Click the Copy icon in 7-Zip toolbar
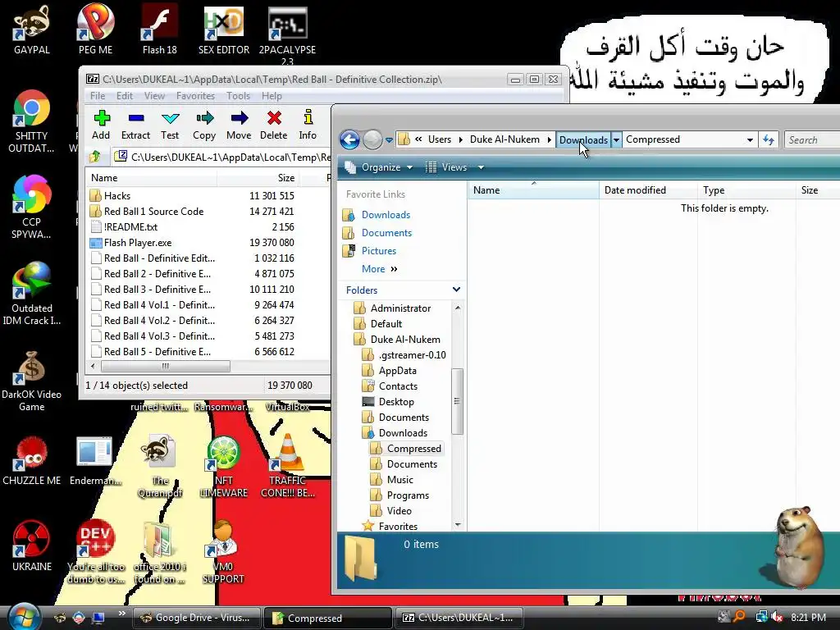The image size is (840, 630). pos(204,125)
